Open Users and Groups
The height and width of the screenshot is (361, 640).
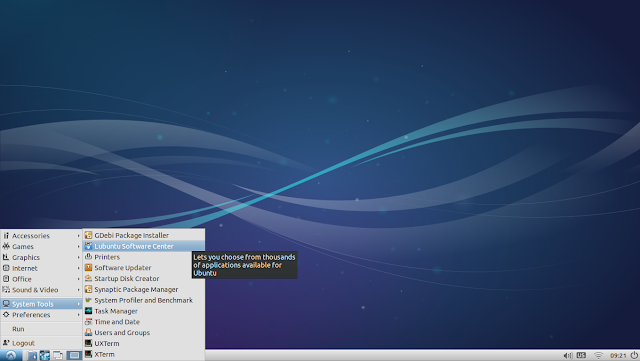(144, 333)
